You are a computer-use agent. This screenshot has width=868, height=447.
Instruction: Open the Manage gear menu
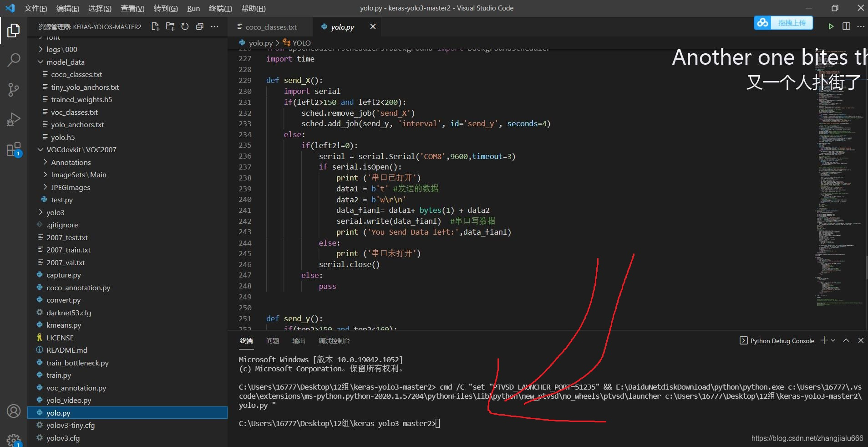[14, 440]
